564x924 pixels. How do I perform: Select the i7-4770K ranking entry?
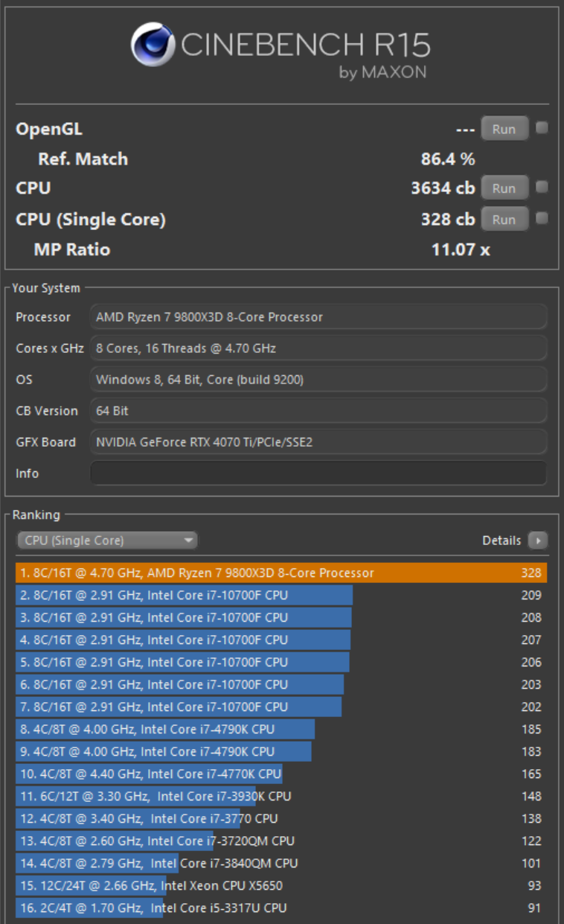pos(281,774)
